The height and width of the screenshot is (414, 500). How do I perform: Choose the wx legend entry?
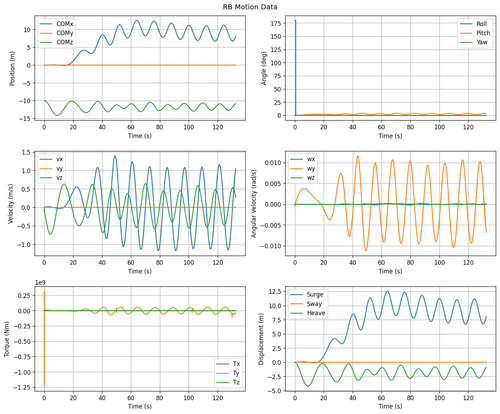[x=303, y=159]
